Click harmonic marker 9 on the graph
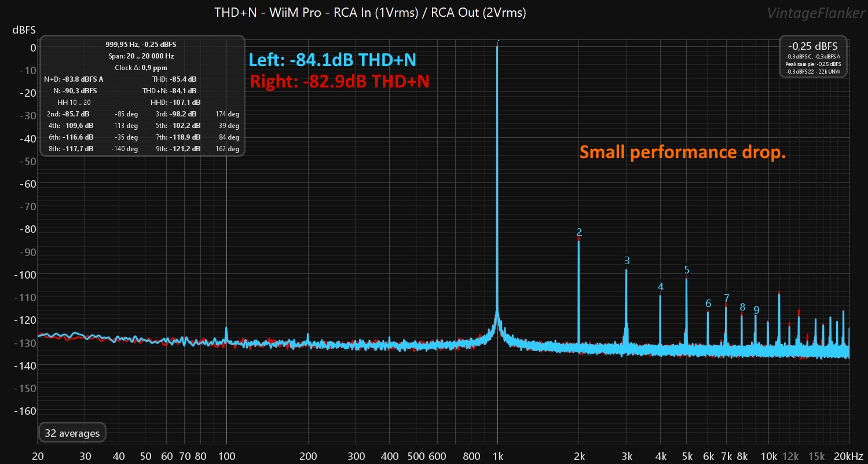This screenshot has height=464, width=868. (756, 310)
